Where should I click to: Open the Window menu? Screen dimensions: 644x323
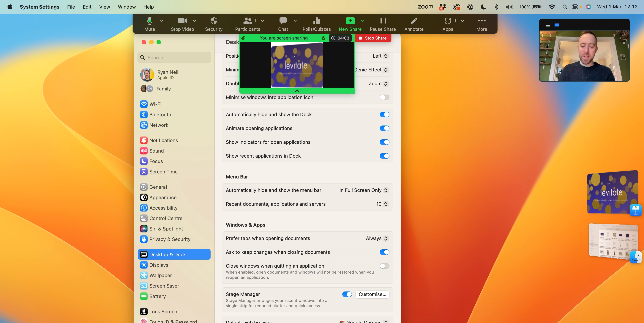coord(127,7)
